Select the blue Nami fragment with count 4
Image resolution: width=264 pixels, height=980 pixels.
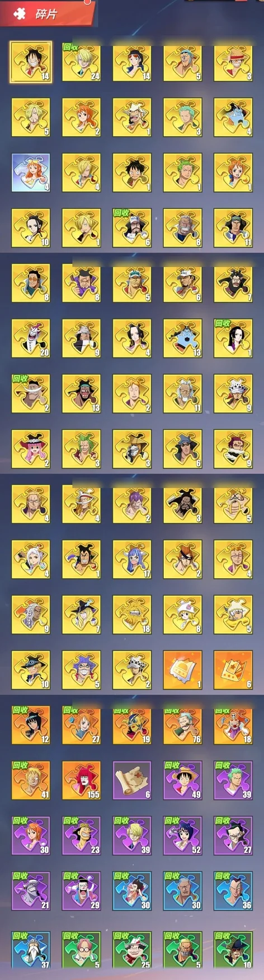coord(31,173)
